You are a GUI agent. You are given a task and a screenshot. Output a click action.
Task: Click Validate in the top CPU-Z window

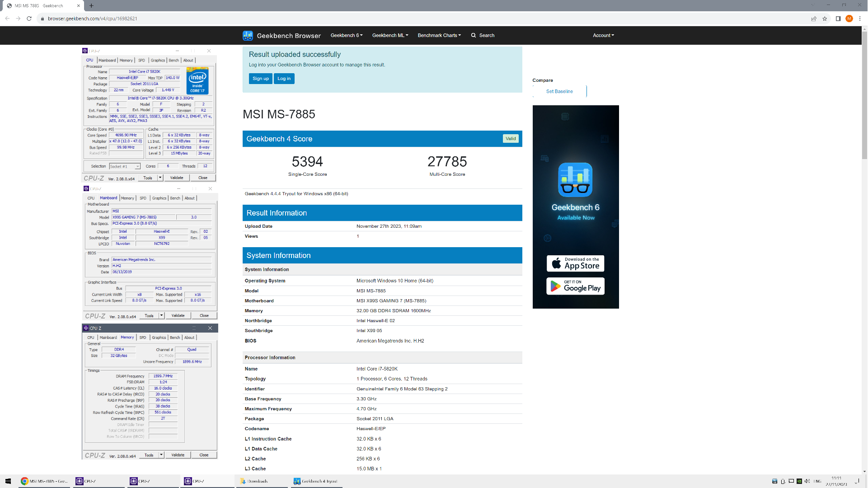click(177, 178)
